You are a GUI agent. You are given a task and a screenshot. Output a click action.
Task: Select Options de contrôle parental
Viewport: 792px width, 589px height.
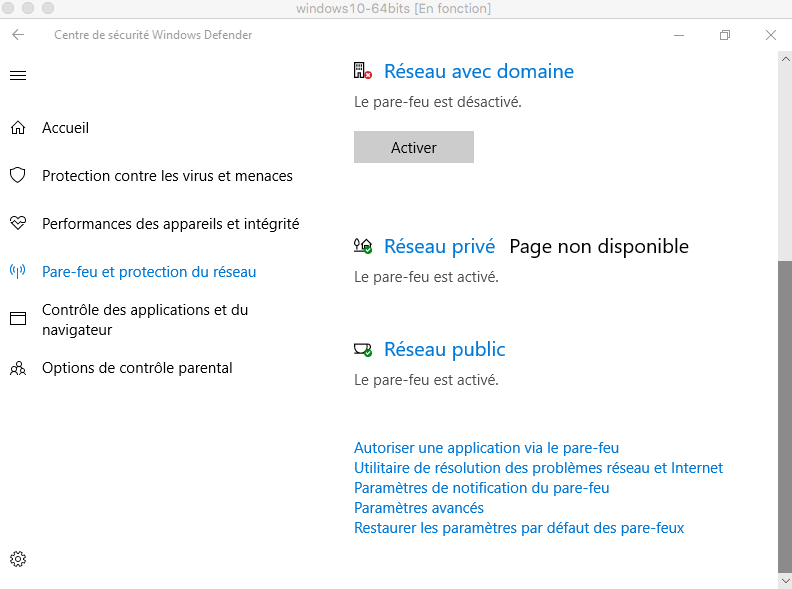[x=137, y=368]
